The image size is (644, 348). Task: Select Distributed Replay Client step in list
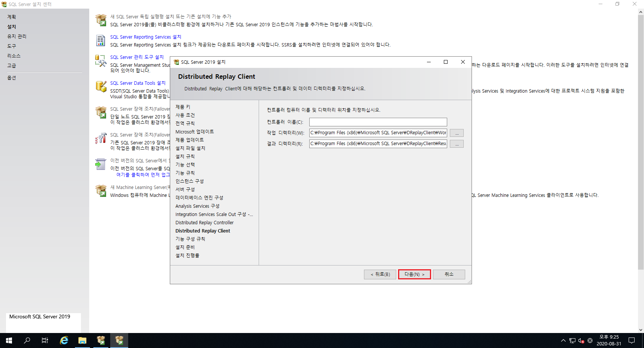click(x=203, y=231)
